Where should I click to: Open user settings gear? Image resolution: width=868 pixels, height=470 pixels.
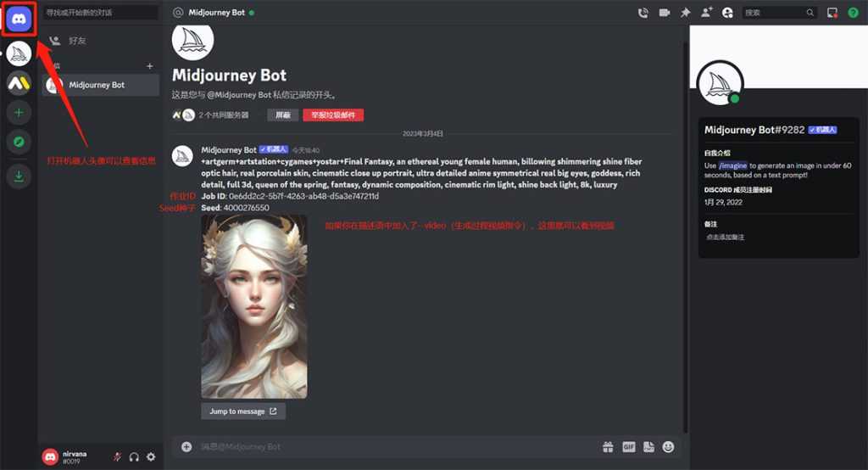(x=151, y=456)
